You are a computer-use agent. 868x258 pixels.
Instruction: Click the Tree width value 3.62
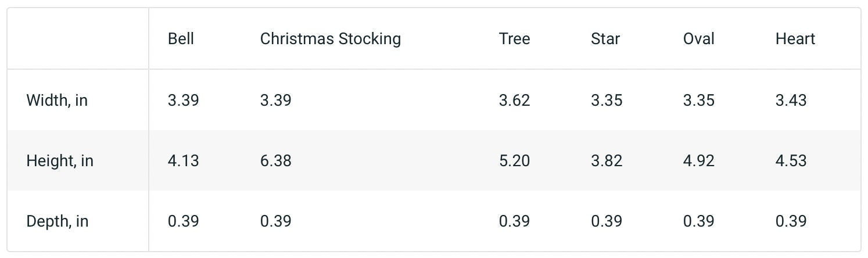(514, 101)
